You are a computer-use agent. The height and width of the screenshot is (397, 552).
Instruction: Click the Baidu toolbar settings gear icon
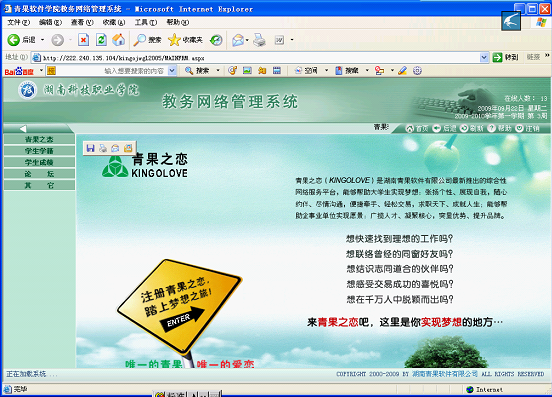417,71
